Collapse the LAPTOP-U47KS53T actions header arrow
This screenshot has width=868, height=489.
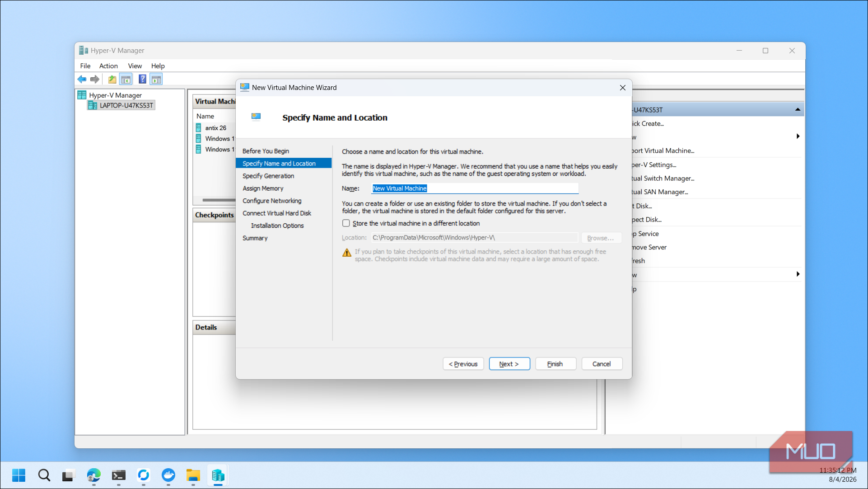(798, 109)
